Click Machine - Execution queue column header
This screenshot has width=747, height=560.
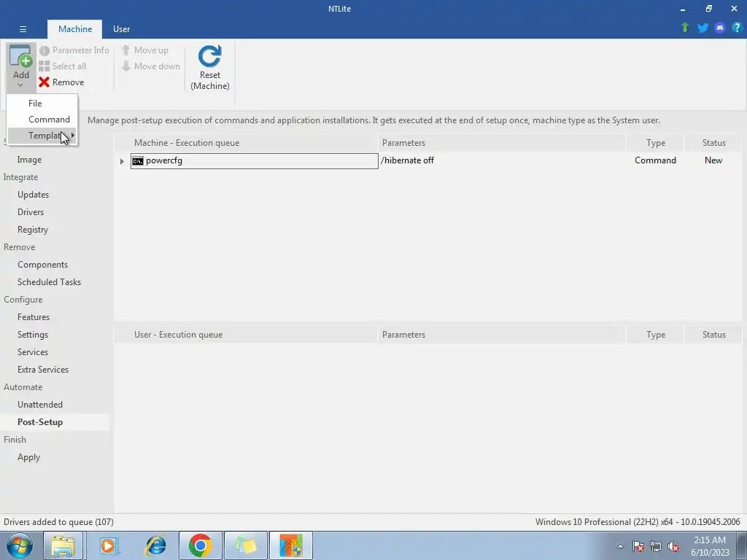pyautogui.click(x=246, y=143)
